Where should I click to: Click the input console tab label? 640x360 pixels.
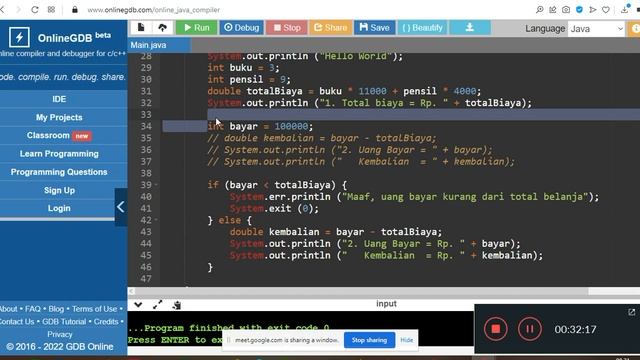tap(386, 304)
